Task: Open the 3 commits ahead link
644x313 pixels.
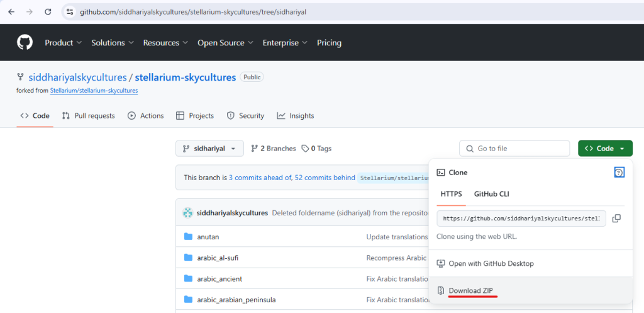Action: [x=260, y=178]
